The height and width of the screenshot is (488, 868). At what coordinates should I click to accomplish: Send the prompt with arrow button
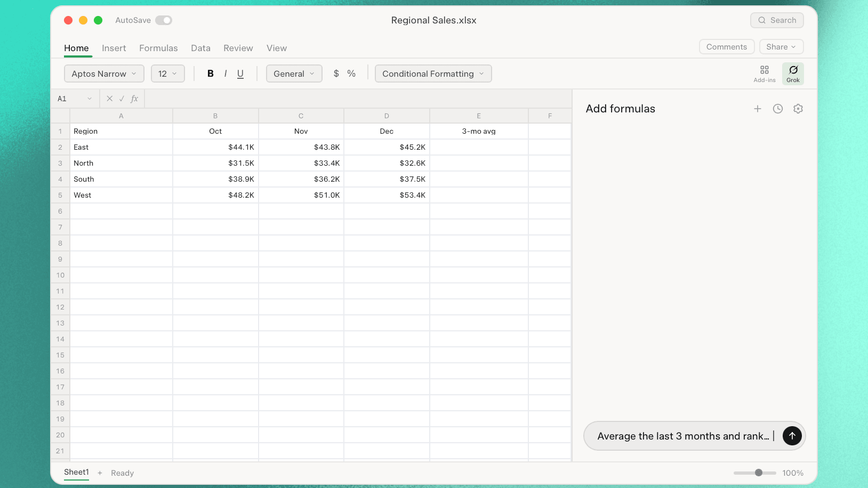[x=792, y=436]
